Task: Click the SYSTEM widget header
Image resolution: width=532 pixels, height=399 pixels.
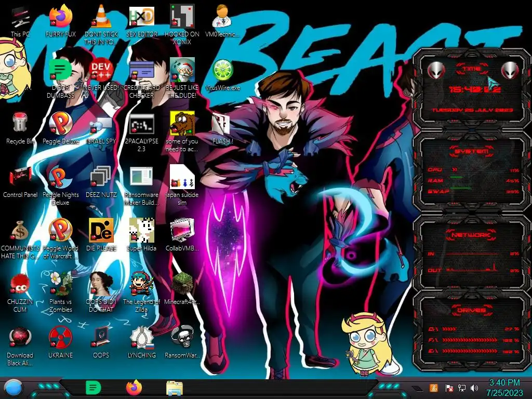Action: tap(472, 151)
